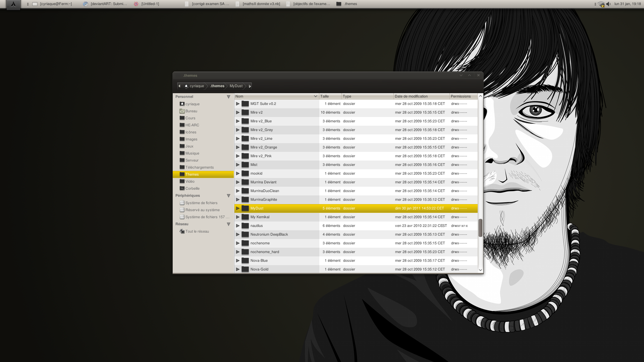Viewport: 644px width, 362px height.
Task: Open Système de fichiers 157 device
Action: click(x=203, y=217)
